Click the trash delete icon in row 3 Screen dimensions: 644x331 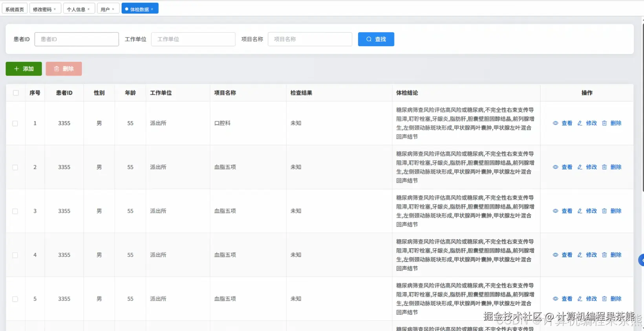click(604, 211)
